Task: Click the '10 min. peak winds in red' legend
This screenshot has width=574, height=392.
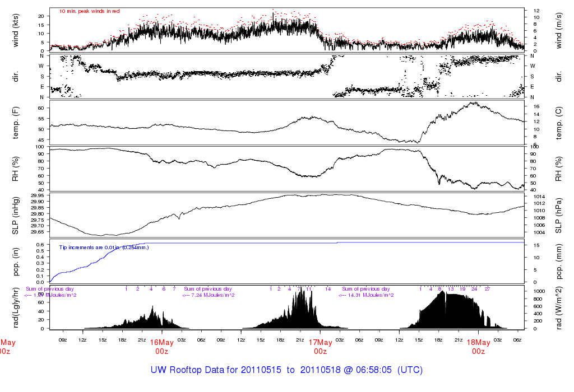Action: (89, 11)
